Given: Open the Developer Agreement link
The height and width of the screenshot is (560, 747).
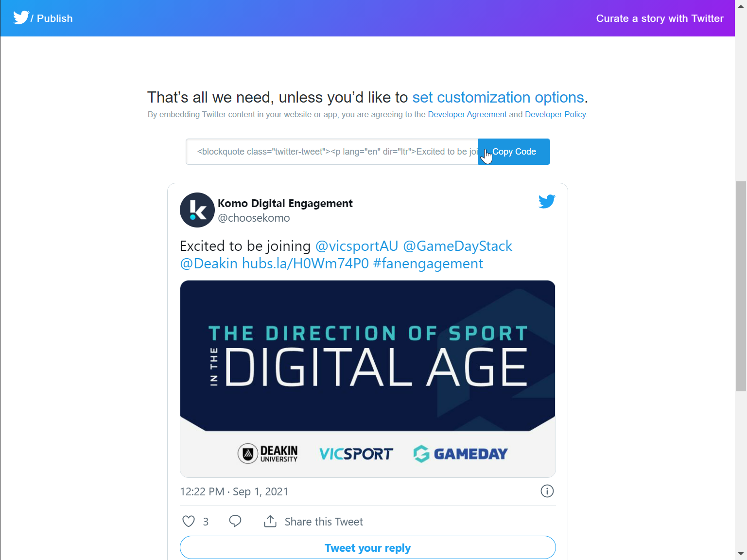Looking at the screenshot, I should click(x=467, y=115).
